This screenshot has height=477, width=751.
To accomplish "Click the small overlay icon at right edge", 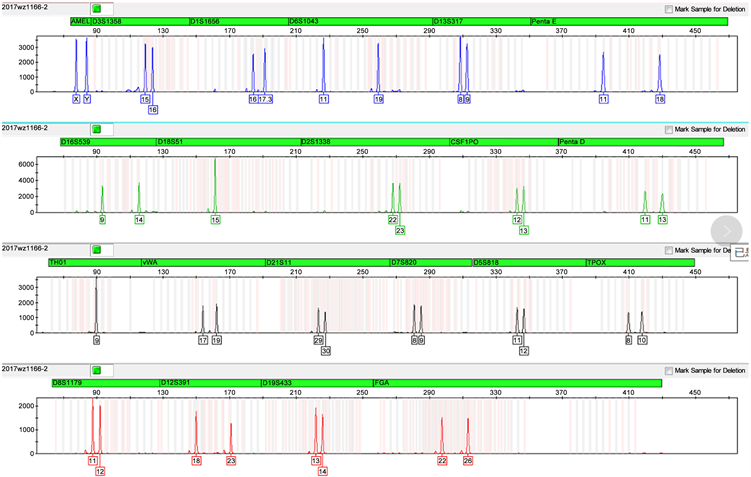I will point(741,252).
